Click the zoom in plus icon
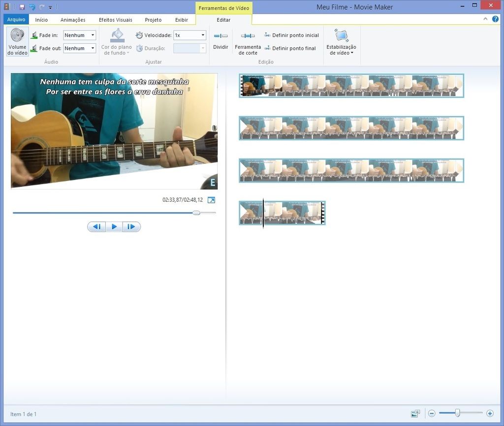The image size is (504, 426). click(x=490, y=414)
